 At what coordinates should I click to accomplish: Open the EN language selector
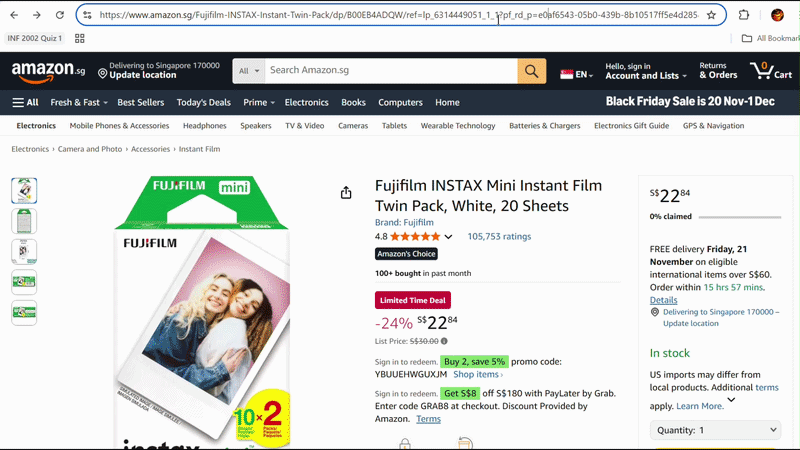tap(577, 74)
